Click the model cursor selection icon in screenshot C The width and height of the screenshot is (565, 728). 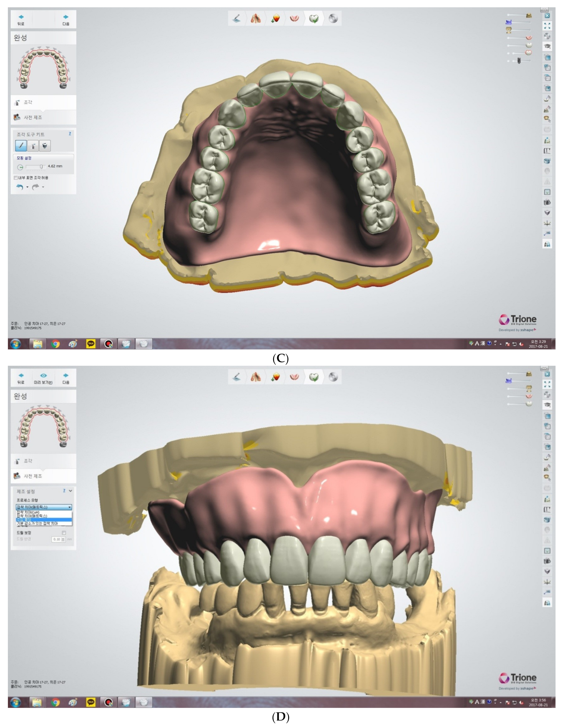547,109
